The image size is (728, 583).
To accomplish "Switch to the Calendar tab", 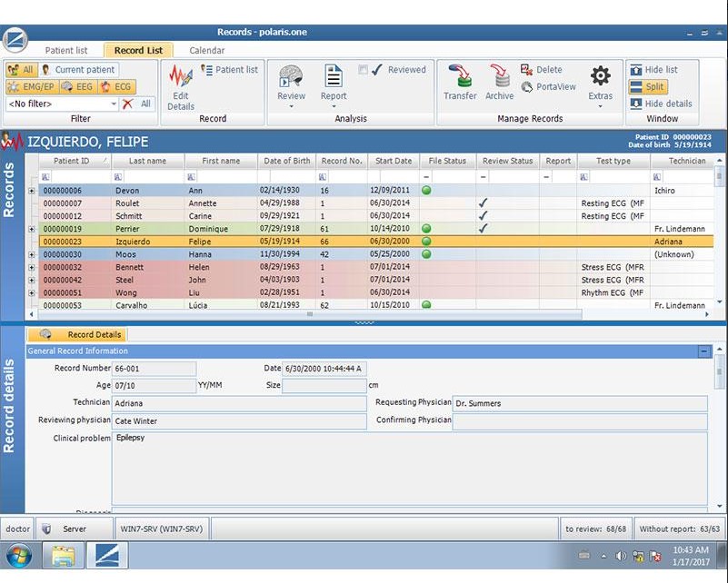I will click(x=206, y=51).
